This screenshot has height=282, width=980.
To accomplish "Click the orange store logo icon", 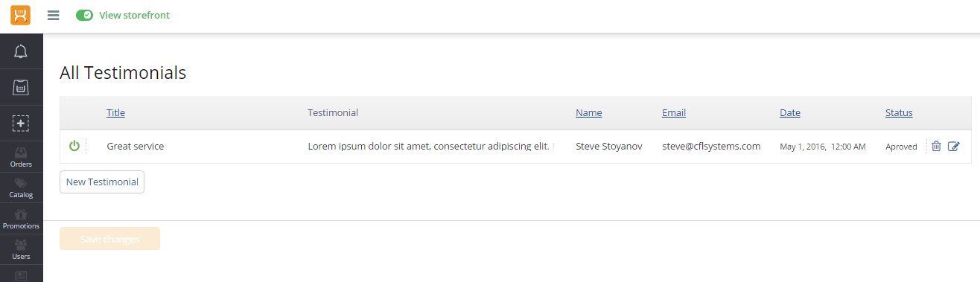I will pyautogui.click(x=21, y=15).
